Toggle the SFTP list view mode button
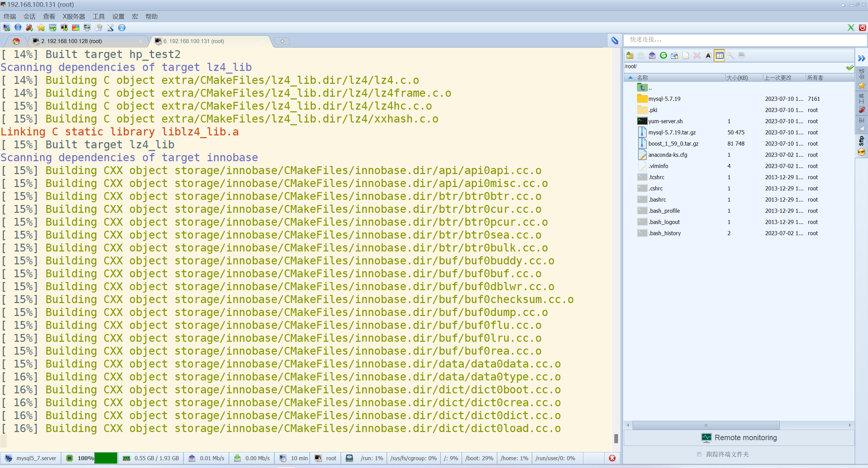The height and width of the screenshot is (468, 868). (719, 55)
